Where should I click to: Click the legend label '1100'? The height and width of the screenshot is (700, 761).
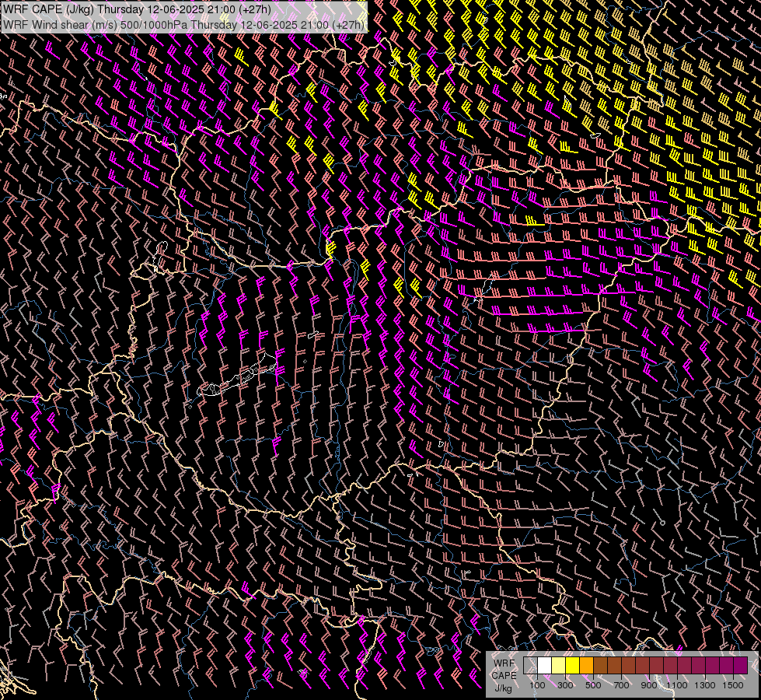click(x=677, y=685)
